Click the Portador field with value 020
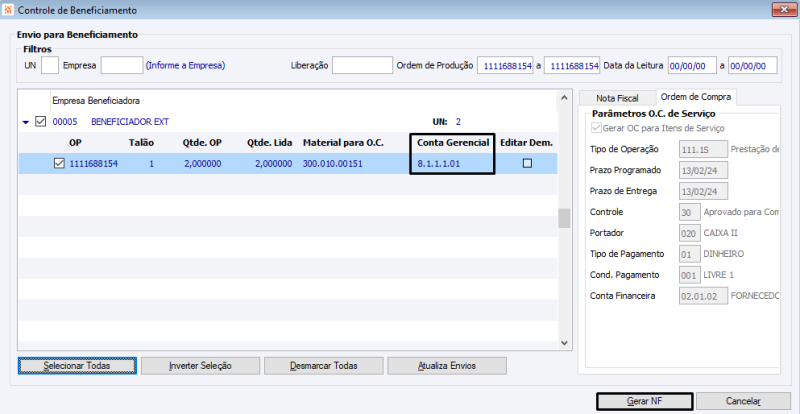 point(689,233)
